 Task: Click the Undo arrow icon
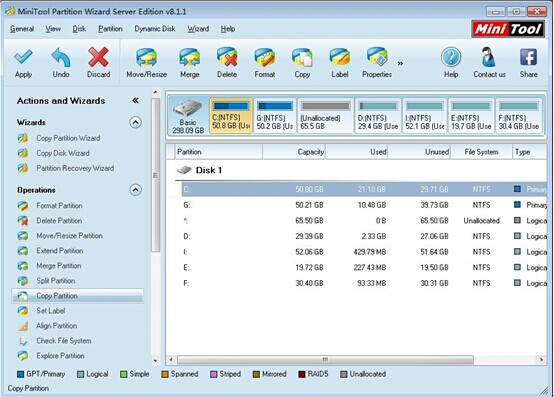(x=61, y=57)
